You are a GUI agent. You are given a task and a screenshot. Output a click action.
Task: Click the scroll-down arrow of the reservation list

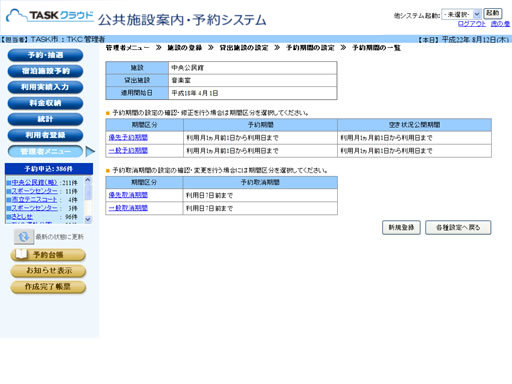coord(88,219)
